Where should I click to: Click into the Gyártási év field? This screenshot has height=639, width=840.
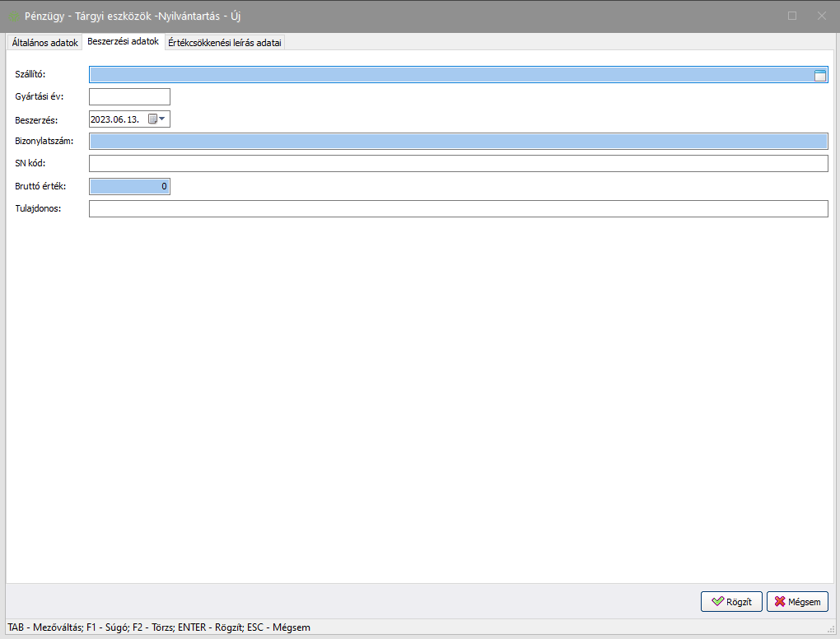point(129,97)
